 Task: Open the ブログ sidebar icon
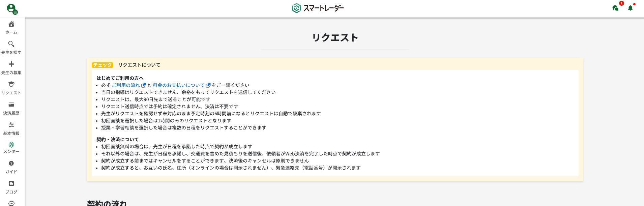11,184
